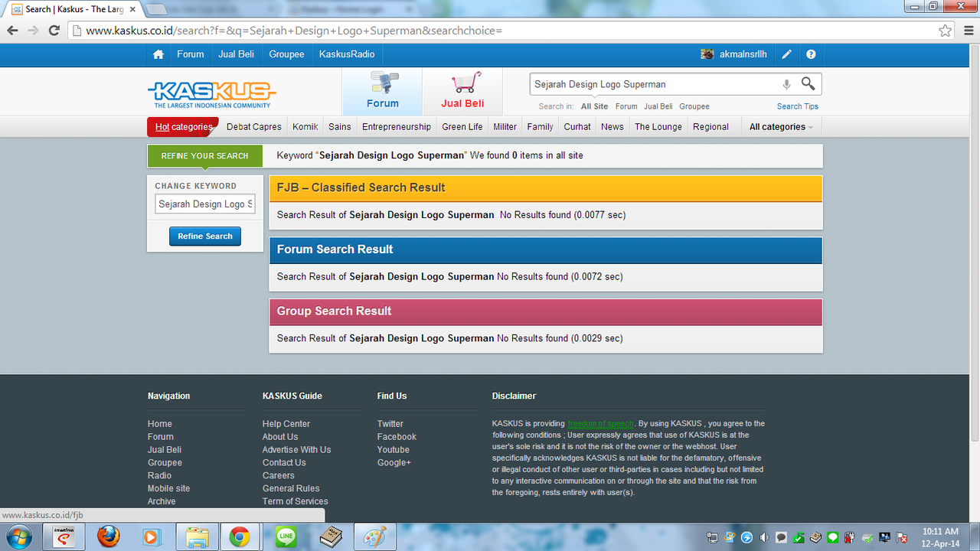Click the home icon in Kaskus top bar
The image size is (980, 551).
[x=158, y=54]
